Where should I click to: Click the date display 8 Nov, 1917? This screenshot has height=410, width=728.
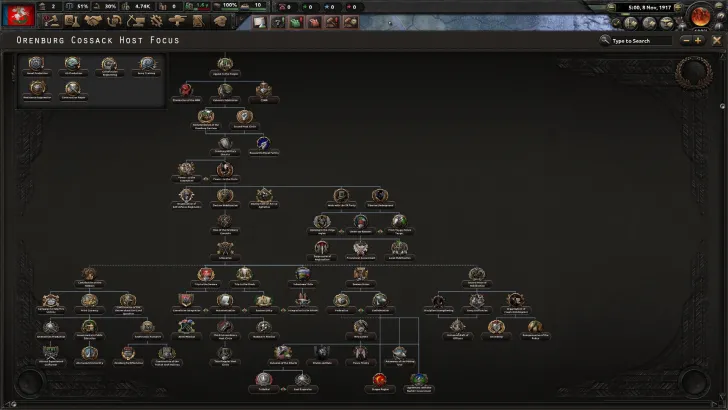[648, 8]
